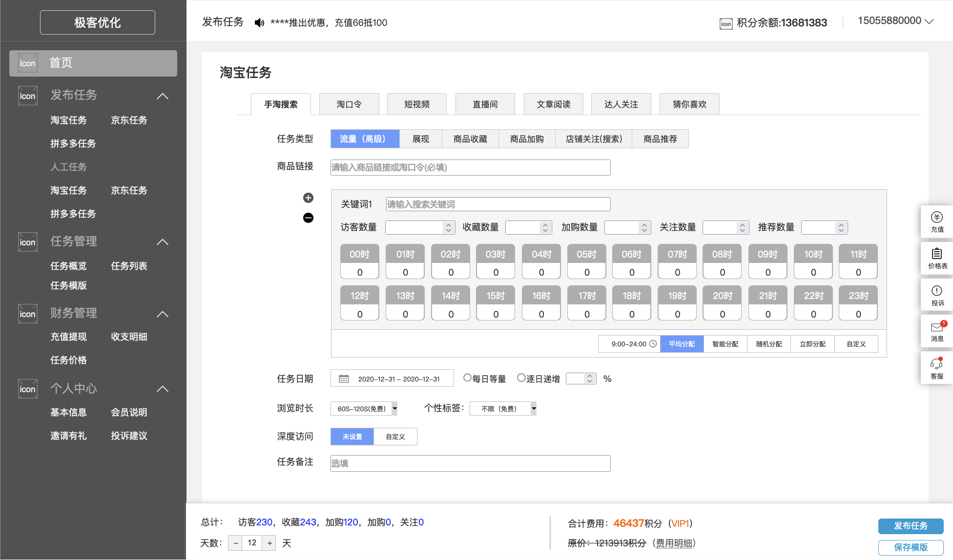Switch to the 直播间 tab
The height and width of the screenshot is (560, 953).
(x=485, y=104)
